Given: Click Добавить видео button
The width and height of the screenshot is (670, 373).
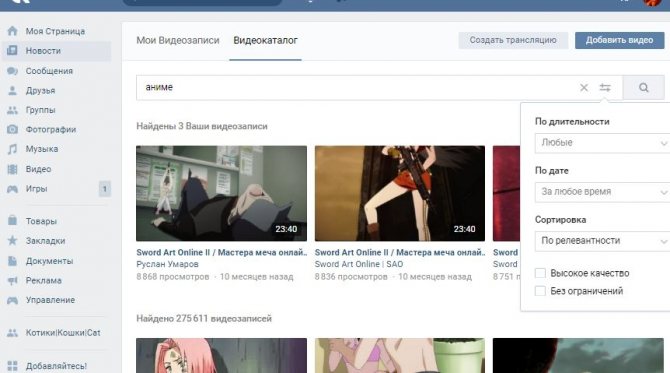Looking at the screenshot, I should pos(620,41).
